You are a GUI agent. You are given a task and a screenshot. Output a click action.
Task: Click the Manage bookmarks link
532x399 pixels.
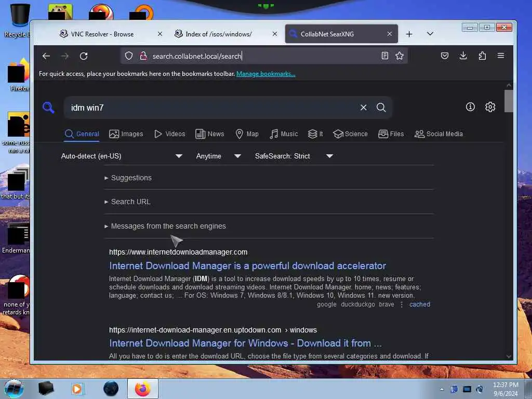pos(265,74)
